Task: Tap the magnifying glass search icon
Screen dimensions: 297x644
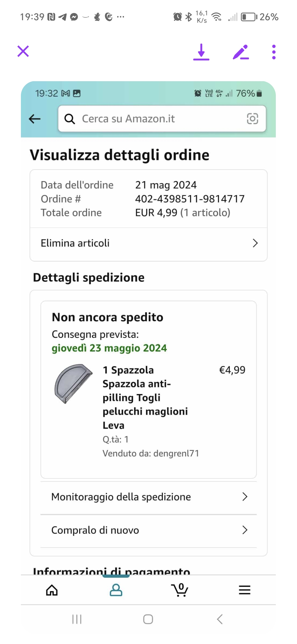Action: (70, 119)
